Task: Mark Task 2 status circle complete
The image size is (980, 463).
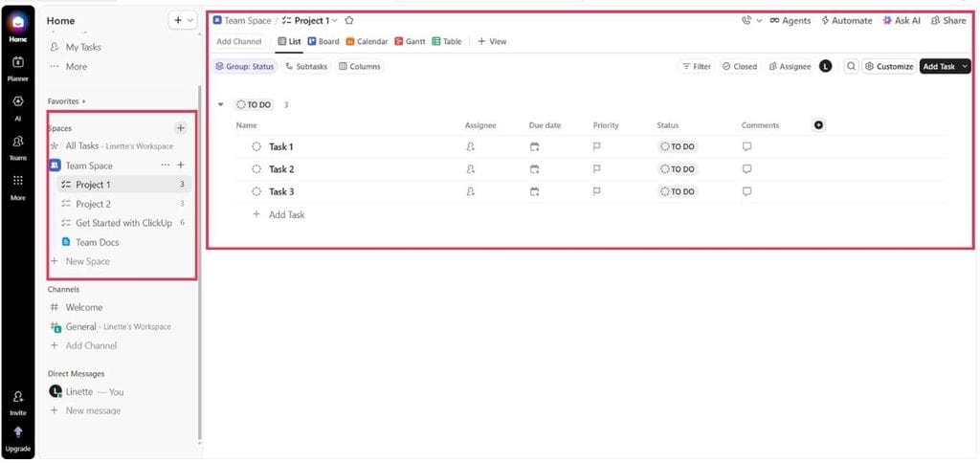Action: [x=256, y=169]
